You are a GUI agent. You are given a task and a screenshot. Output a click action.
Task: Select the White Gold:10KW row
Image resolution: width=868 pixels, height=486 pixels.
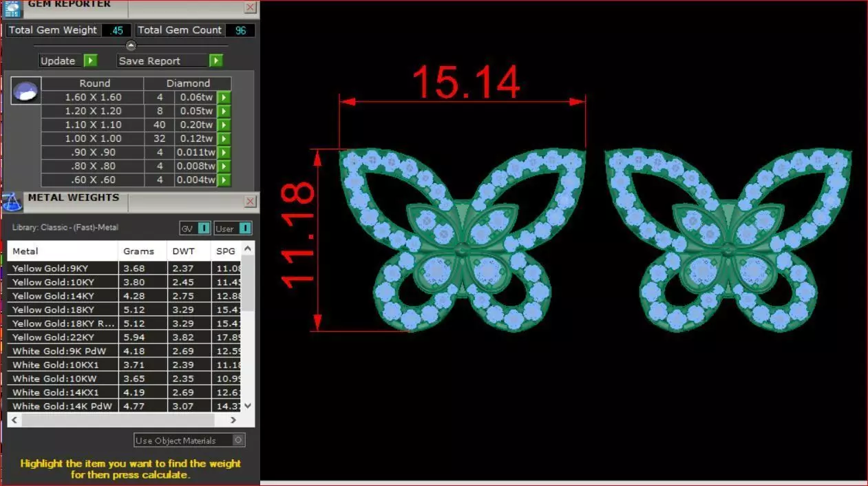click(x=125, y=379)
